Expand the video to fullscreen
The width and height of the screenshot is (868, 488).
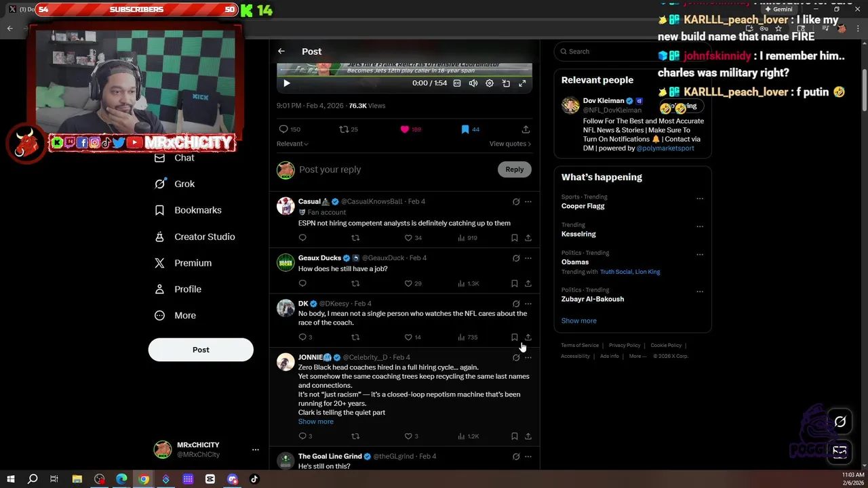point(522,83)
